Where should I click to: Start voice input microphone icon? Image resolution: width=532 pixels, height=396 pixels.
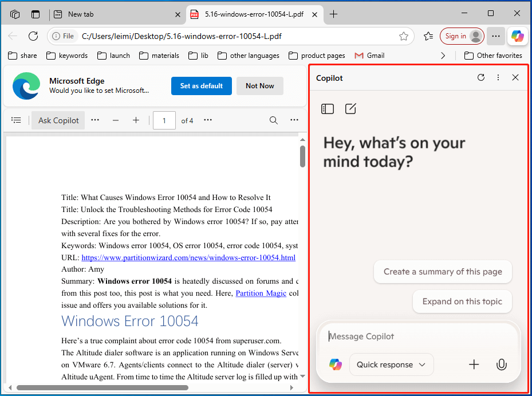click(501, 364)
